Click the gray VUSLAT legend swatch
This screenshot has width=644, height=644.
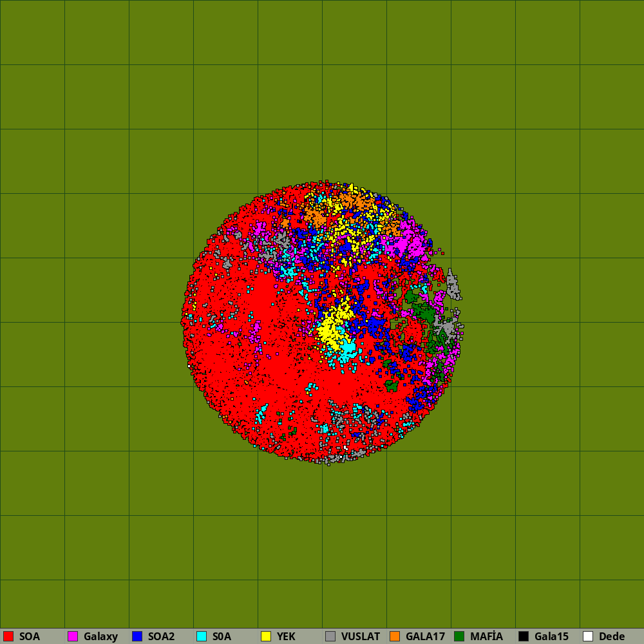coord(330,636)
